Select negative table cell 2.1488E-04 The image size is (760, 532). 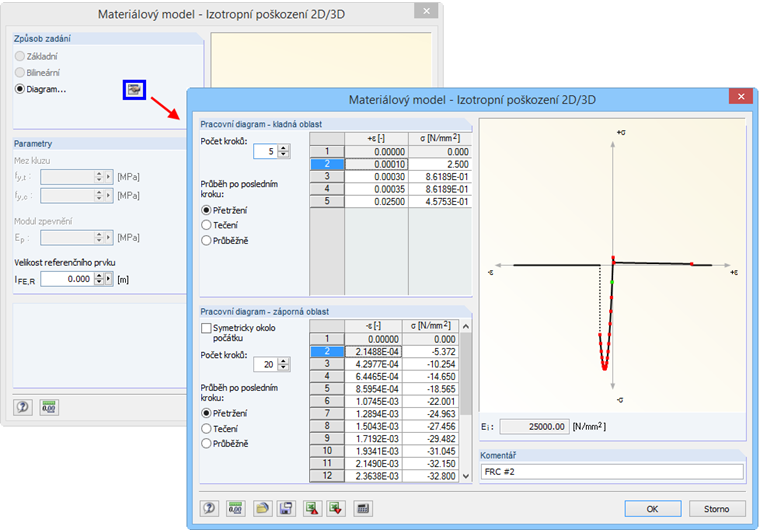[x=373, y=352]
